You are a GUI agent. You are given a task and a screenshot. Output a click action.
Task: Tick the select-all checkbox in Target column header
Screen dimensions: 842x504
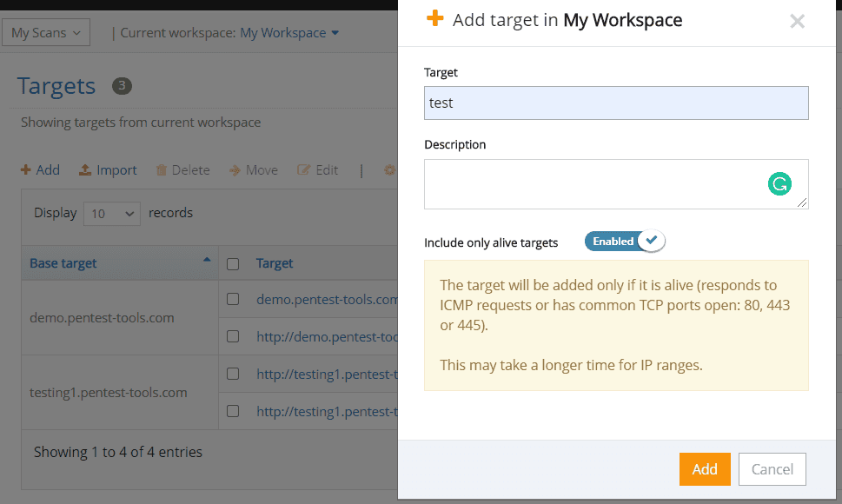point(232,262)
